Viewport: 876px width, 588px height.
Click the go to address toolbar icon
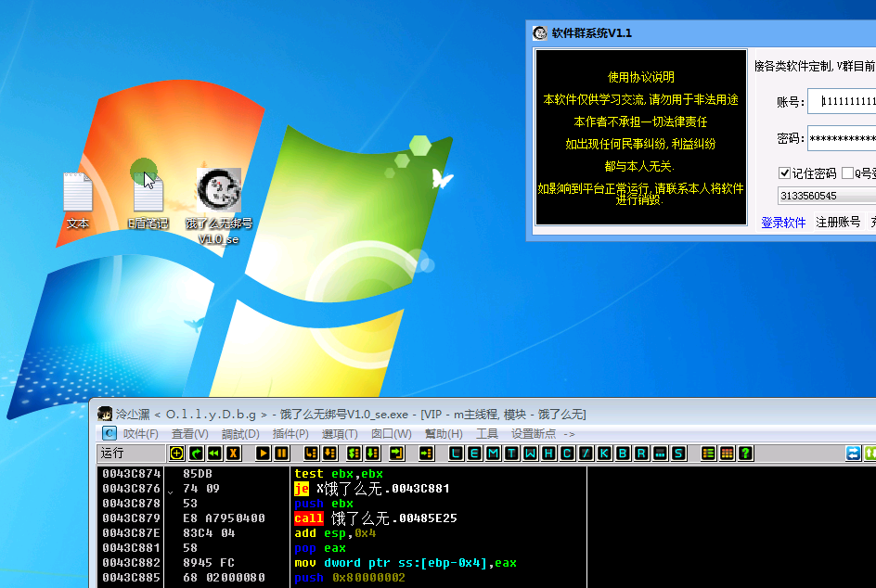coord(426,454)
